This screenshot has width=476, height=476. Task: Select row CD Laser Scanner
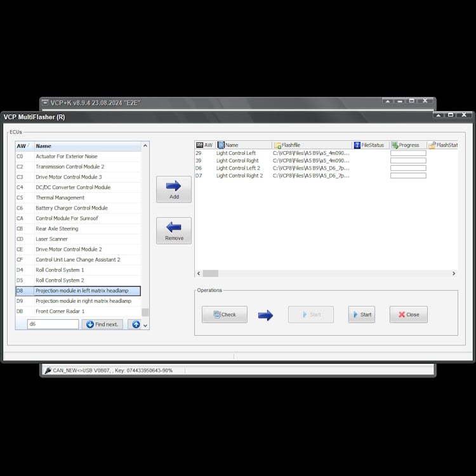[78, 239]
